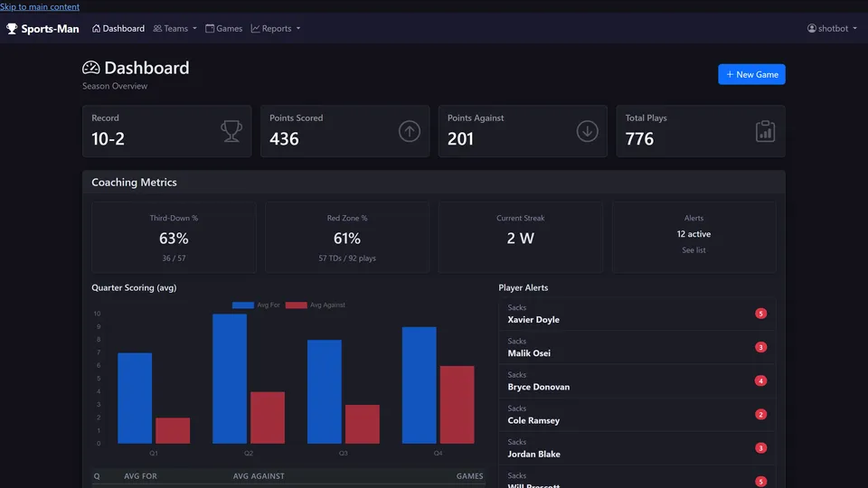
Task: Click the Player Alerts heading
Action: 524,287
